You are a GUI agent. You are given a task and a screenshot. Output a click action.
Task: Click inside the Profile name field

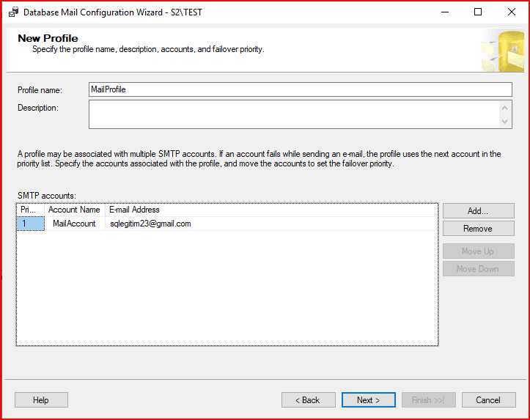(x=300, y=89)
